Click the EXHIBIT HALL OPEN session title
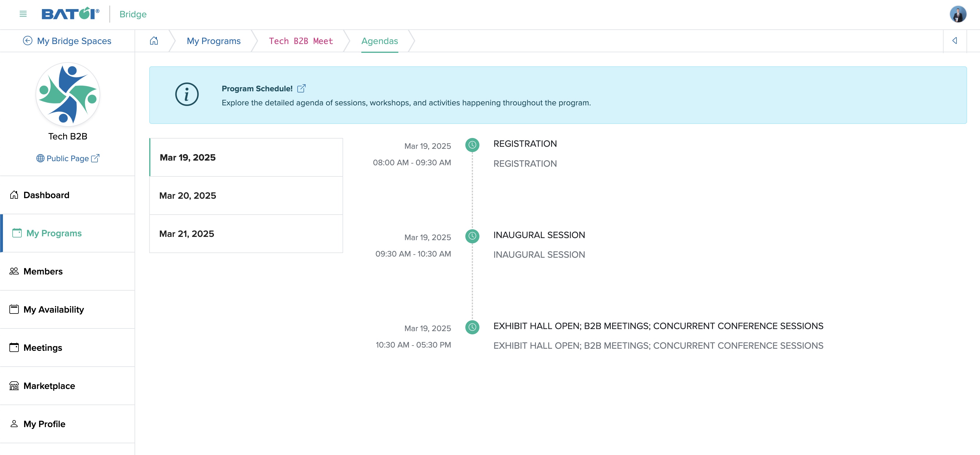Viewport: 980px width, 455px height. coord(658,326)
